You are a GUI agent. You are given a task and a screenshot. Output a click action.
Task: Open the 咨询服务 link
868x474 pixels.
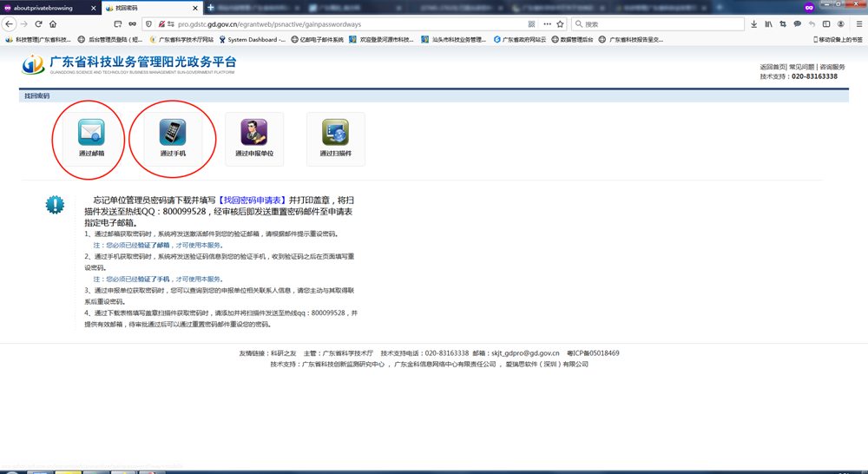[x=832, y=67]
